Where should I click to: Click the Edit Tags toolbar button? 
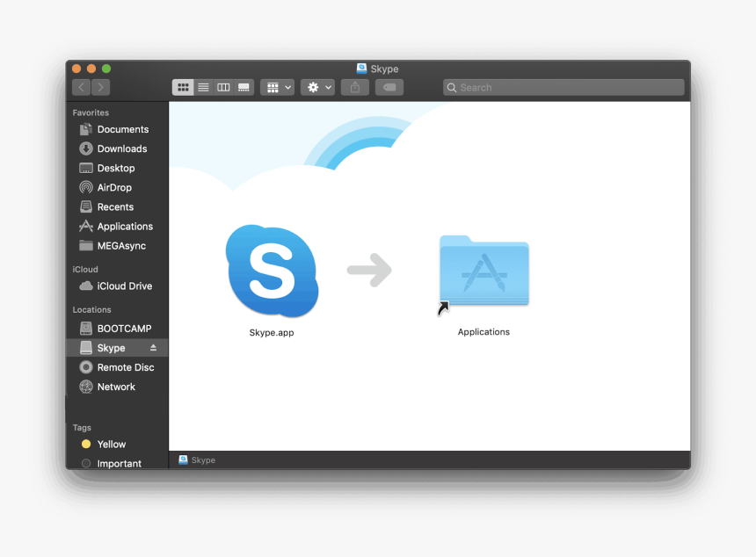[x=389, y=87]
